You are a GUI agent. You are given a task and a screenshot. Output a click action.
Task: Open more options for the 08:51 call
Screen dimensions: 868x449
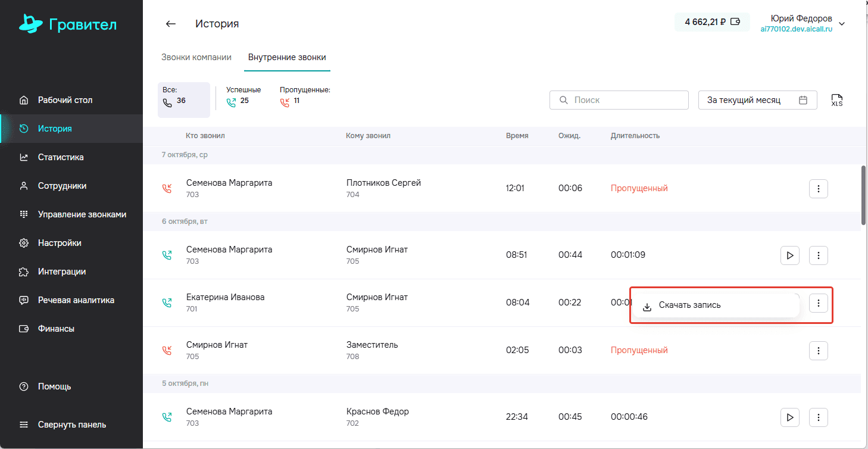click(819, 255)
